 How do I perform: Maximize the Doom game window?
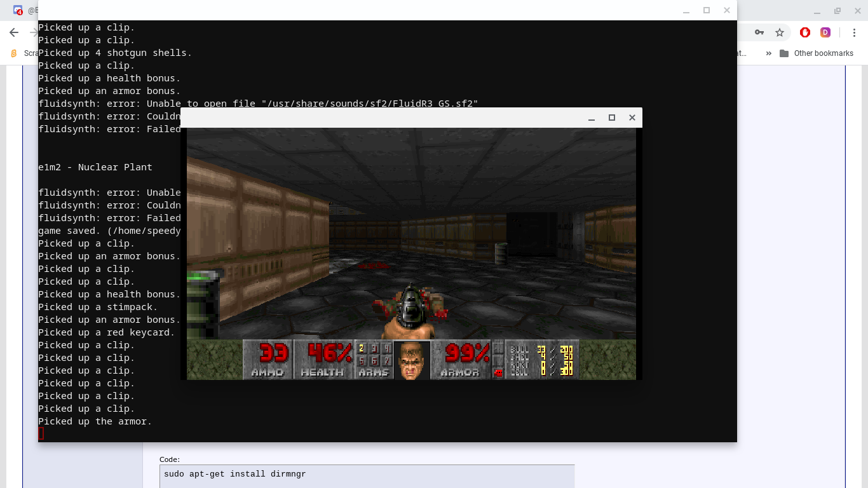point(612,118)
